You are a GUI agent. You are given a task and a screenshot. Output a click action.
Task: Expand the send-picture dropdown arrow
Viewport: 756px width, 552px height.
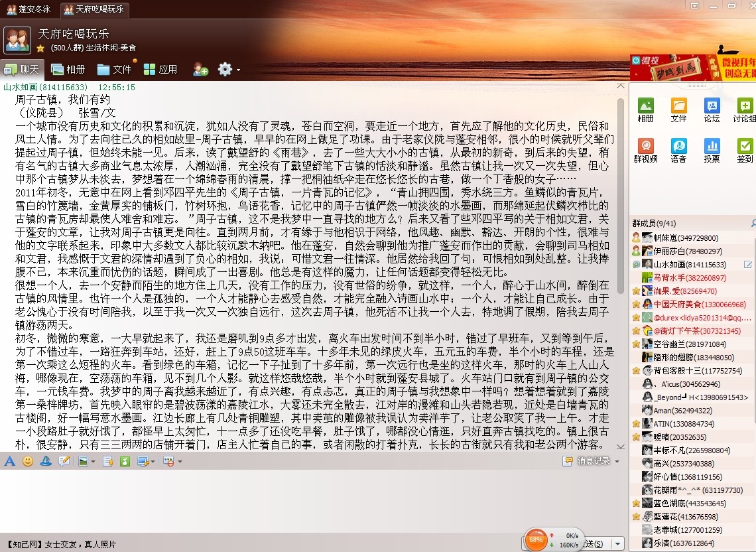(94, 462)
